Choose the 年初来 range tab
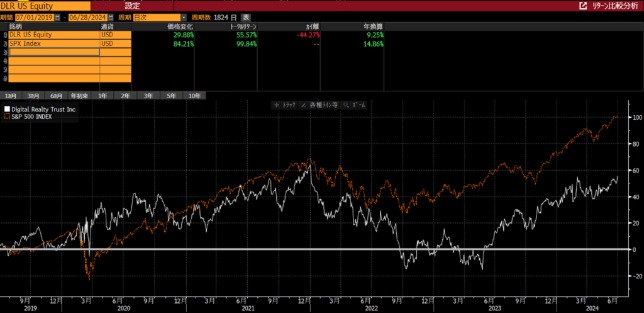The width and height of the screenshot is (644, 313). 79,96
